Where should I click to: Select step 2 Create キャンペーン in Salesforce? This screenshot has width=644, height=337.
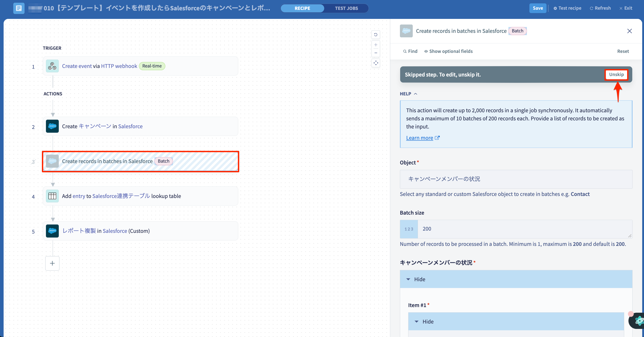coord(141,126)
